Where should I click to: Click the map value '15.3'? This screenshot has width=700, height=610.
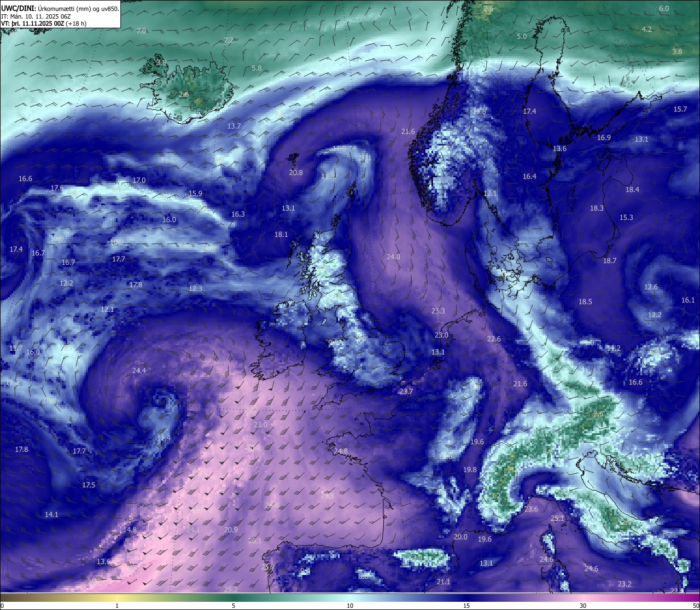coord(626,218)
